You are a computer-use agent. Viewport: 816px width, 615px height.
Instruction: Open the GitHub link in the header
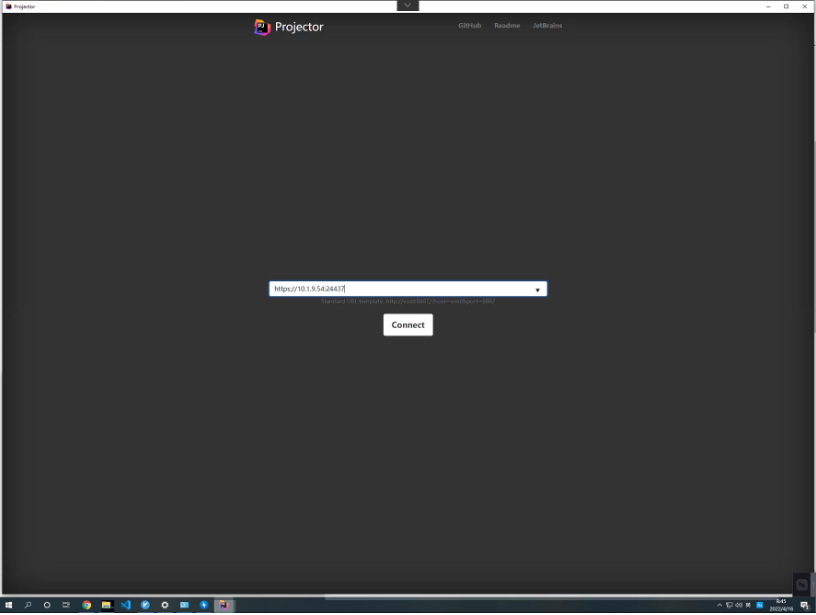pyautogui.click(x=469, y=26)
